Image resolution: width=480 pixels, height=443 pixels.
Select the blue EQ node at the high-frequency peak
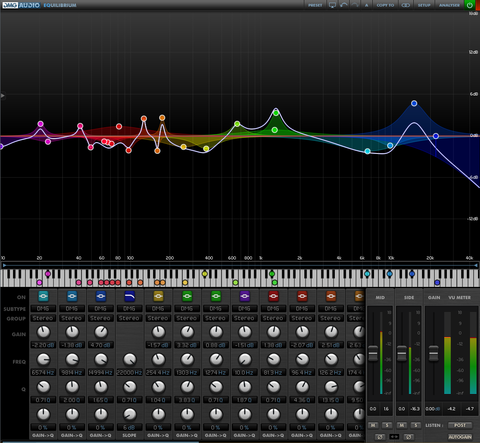414,103
